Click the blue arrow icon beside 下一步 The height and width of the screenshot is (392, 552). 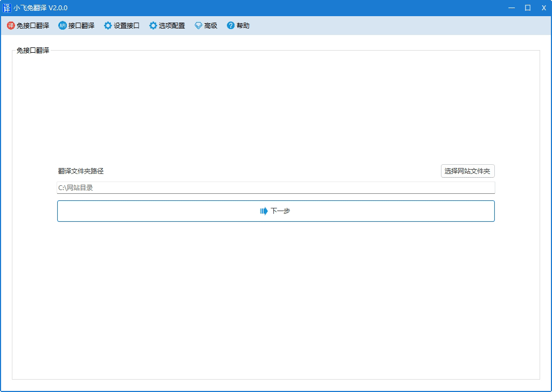264,211
